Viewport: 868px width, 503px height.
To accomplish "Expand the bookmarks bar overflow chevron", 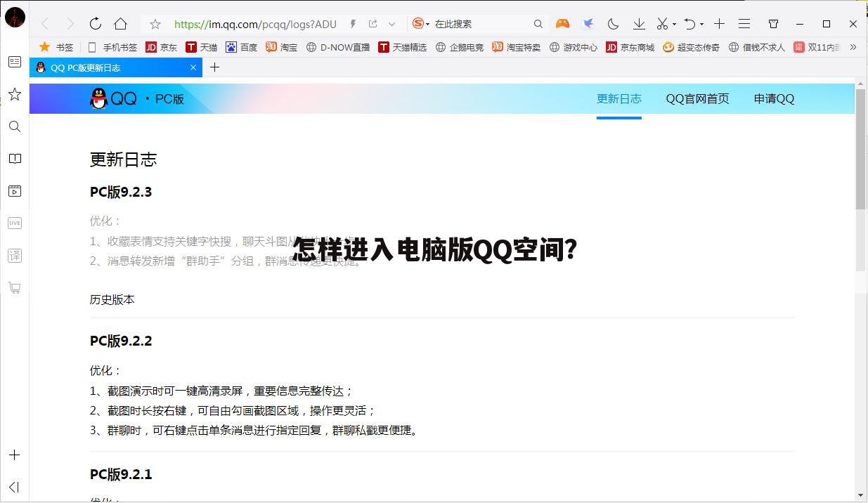I will [853, 47].
